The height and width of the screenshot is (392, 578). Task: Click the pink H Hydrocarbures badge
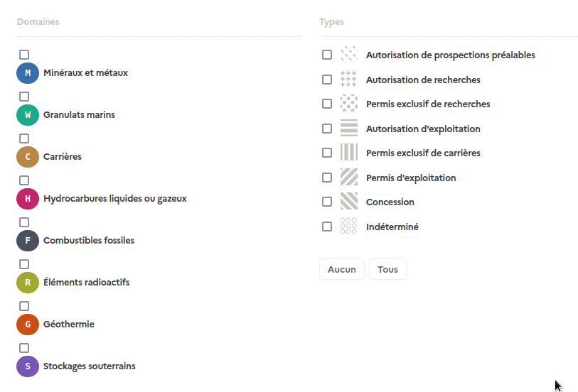click(28, 199)
